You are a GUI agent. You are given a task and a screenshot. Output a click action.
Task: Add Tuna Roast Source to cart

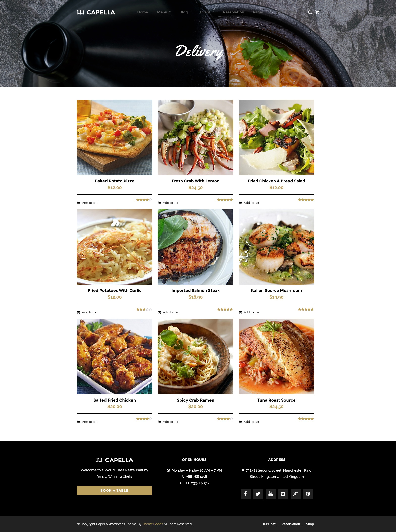point(250,422)
